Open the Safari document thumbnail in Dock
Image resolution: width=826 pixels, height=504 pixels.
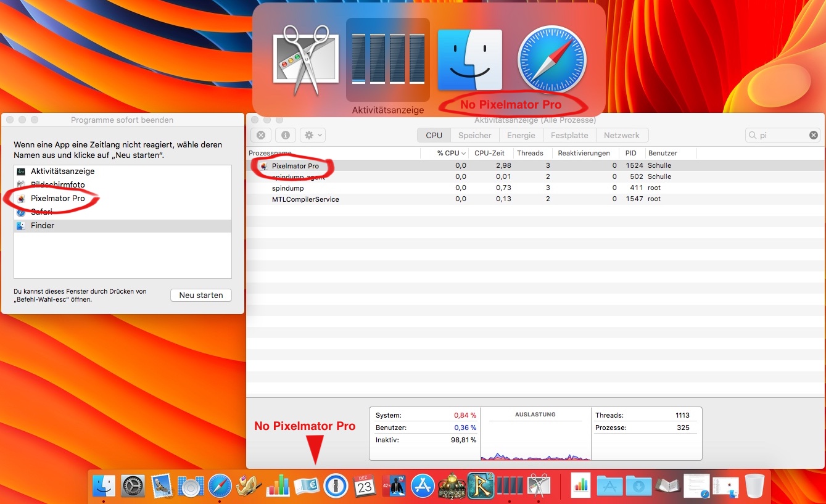(x=697, y=486)
